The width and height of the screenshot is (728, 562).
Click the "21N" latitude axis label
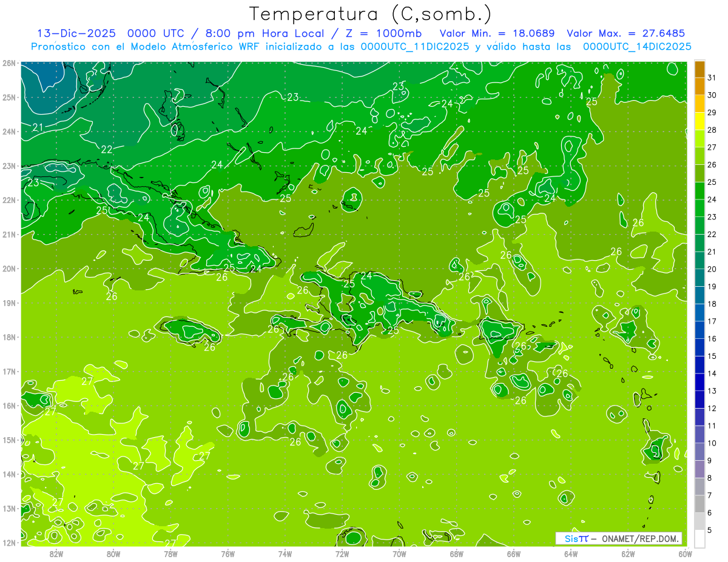point(9,234)
